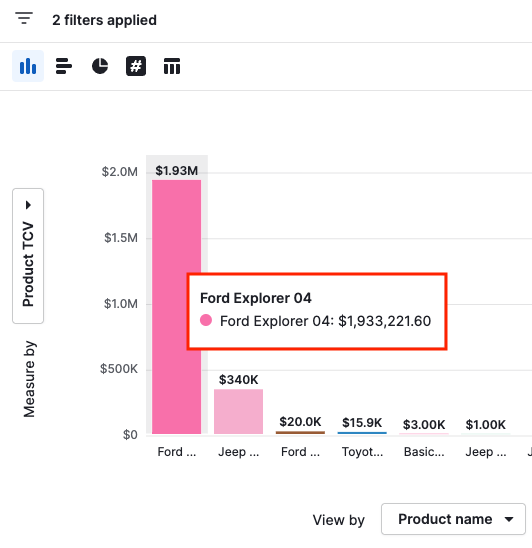Click the $0 axis tick label
This screenshot has width=532, height=548.
coord(130,435)
